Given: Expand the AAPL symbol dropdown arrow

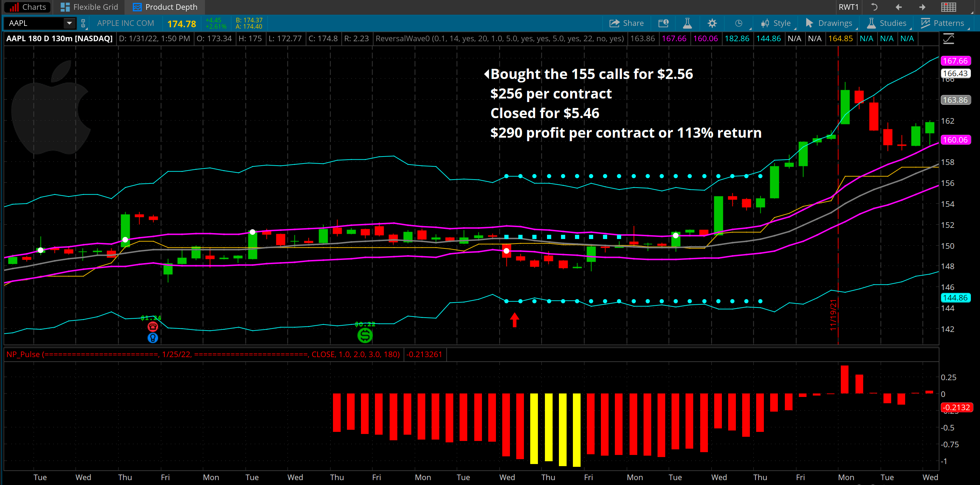Looking at the screenshot, I should click(x=69, y=23).
